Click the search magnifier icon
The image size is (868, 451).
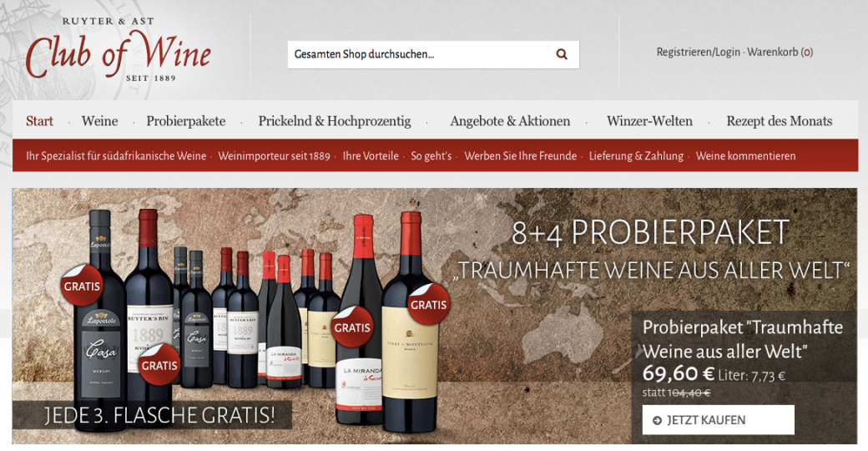[562, 54]
